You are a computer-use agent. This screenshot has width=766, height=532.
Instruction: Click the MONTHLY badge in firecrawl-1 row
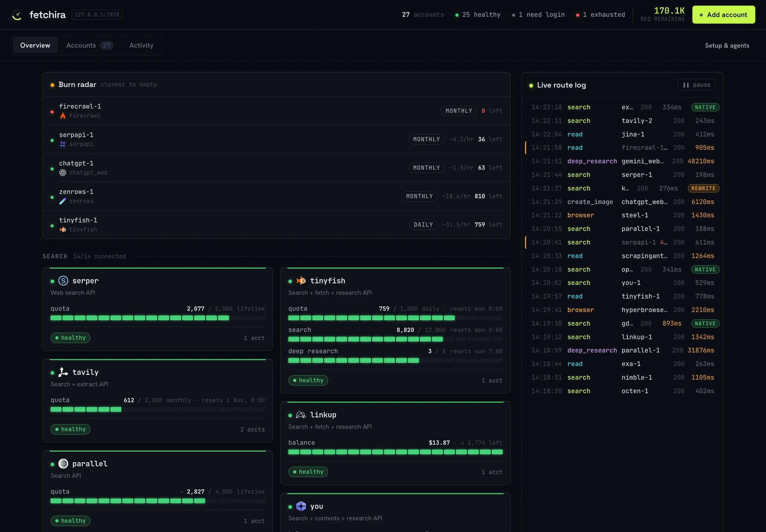click(x=459, y=111)
